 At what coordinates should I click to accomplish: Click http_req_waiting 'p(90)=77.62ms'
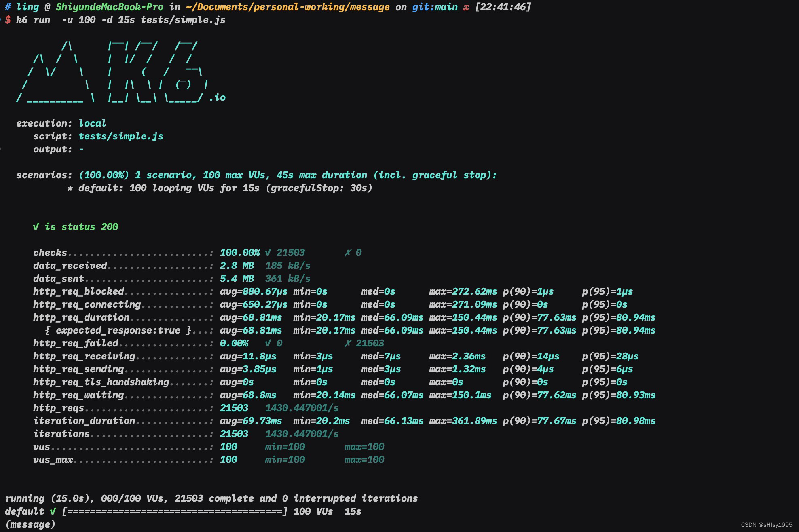(x=539, y=395)
